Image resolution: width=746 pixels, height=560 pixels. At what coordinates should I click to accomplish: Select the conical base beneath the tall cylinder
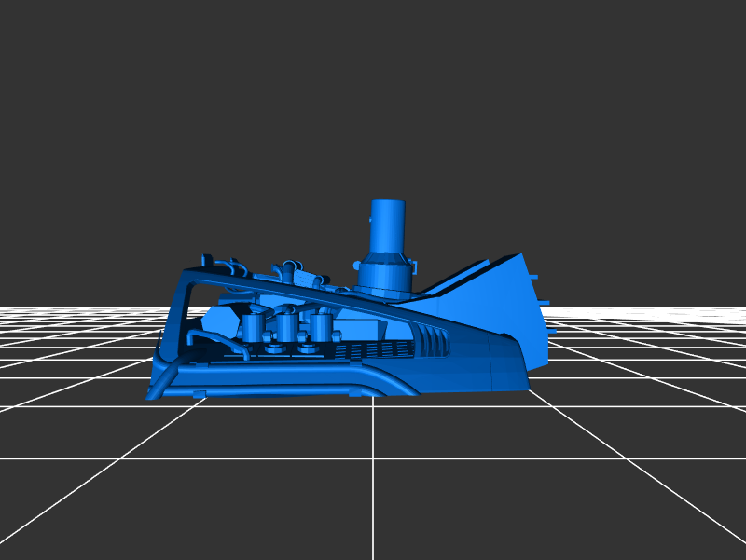click(x=384, y=274)
